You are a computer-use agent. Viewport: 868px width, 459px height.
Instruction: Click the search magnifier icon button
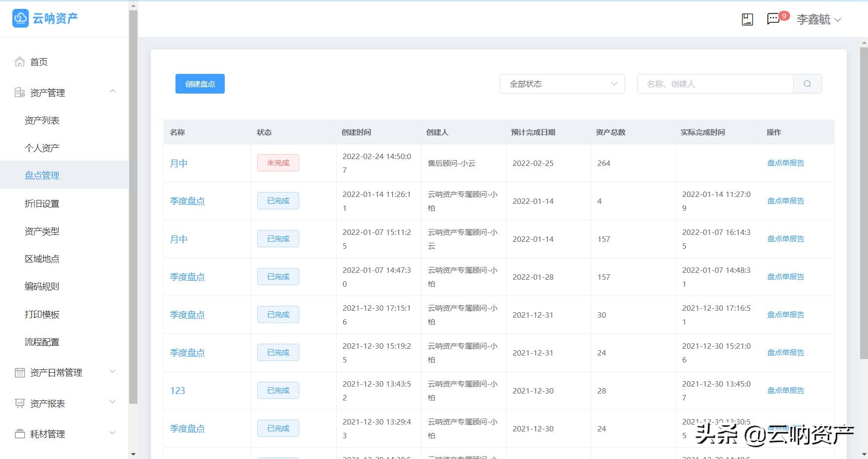pos(807,84)
